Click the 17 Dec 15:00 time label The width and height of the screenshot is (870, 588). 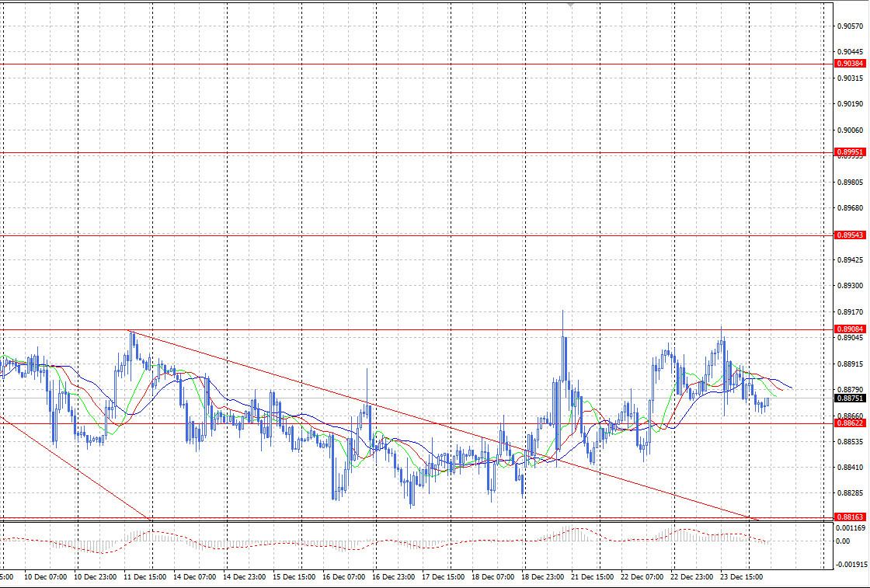444,577
